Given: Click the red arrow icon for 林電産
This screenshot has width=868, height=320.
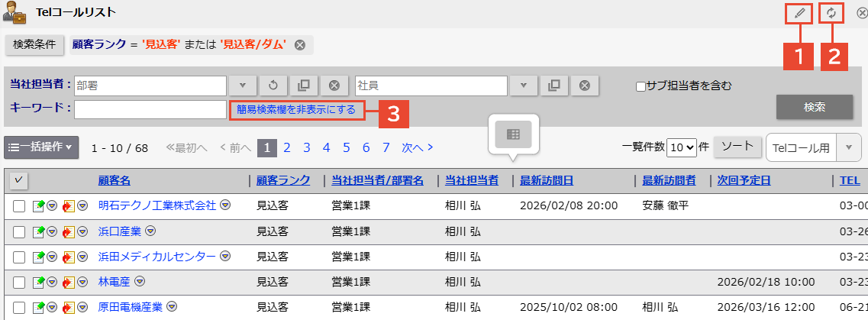Looking at the screenshot, I should [69, 282].
